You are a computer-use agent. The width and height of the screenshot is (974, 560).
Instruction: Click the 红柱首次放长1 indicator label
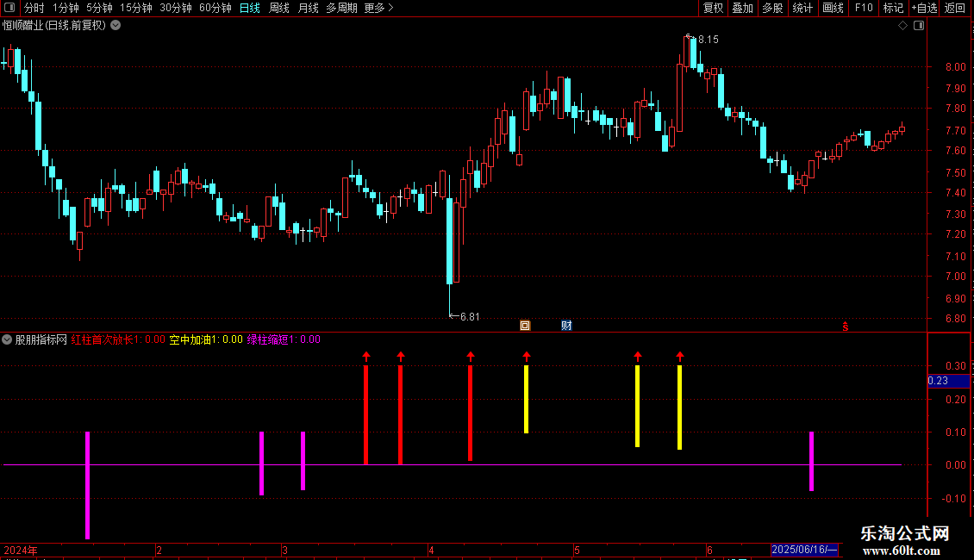point(118,339)
